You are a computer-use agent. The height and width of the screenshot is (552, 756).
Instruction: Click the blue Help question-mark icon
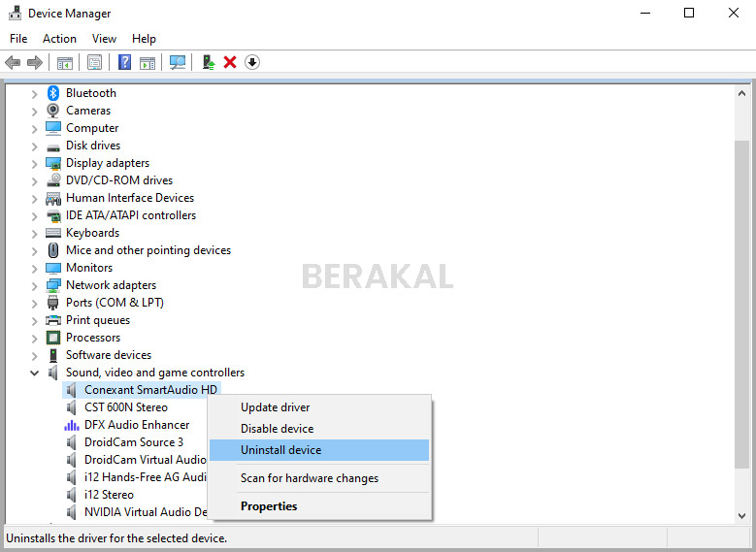[x=125, y=62]
